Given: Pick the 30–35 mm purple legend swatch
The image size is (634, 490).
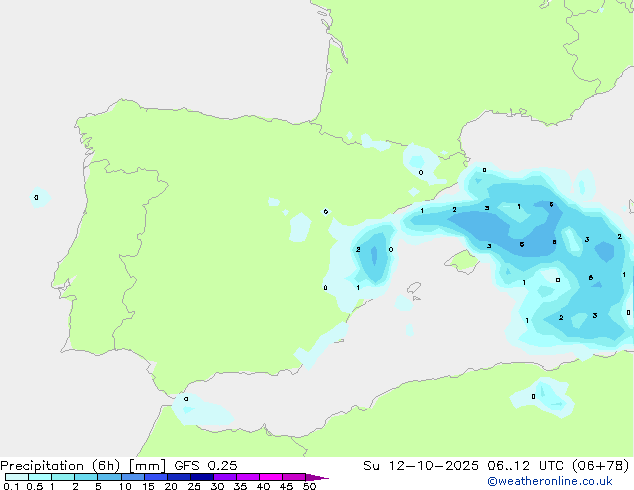Looking at the screenshot, I should click(225, 477).
